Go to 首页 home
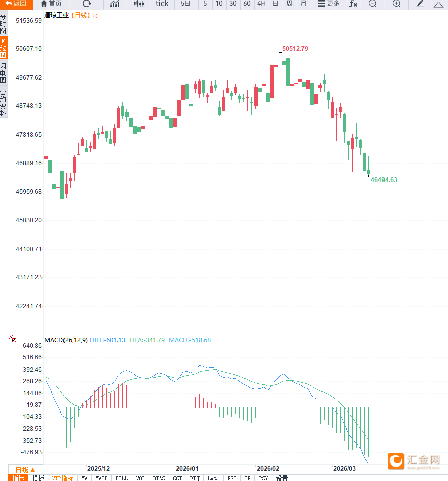 click(51, 4)
